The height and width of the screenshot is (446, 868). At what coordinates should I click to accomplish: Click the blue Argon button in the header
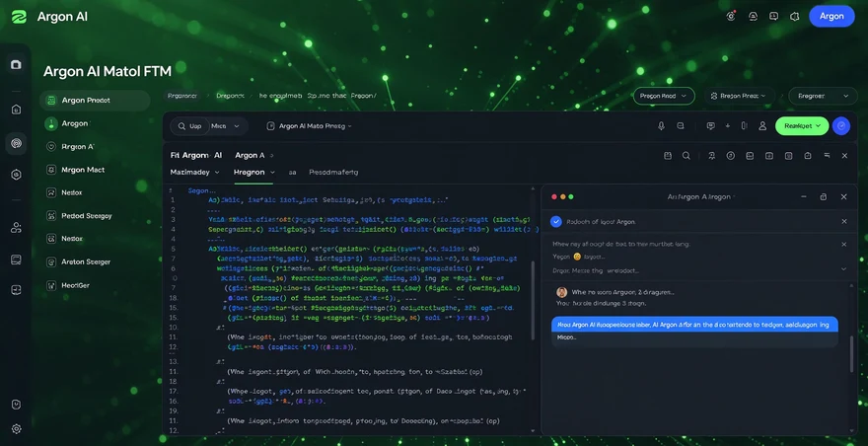(x=832, y=16)
